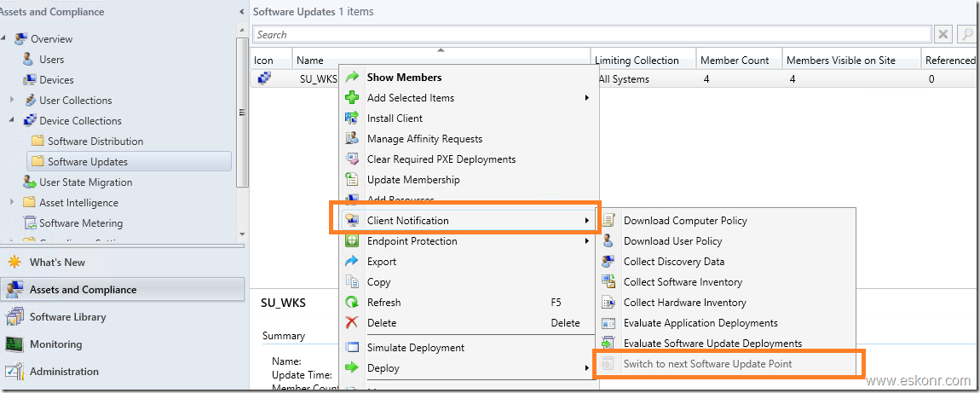Expand the Add Selected Items submenu arrow
Image resolution: width=980 pixels, height=393 pixels.
[586, 98]
